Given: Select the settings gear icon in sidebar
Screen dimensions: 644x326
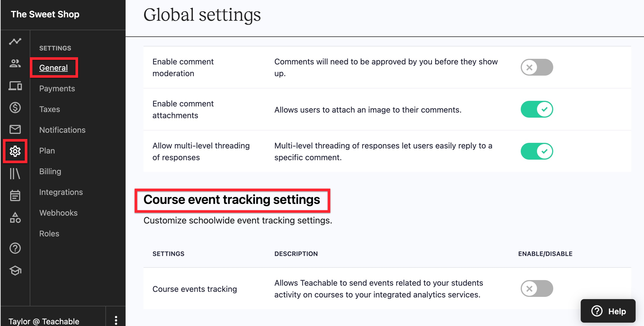Looking at the screenshot, I should [15, 150].
